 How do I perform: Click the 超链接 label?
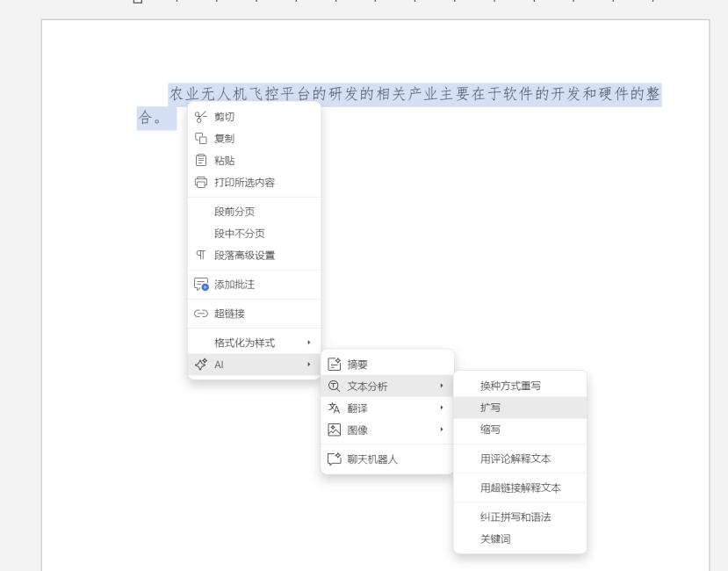coord(229,314)
